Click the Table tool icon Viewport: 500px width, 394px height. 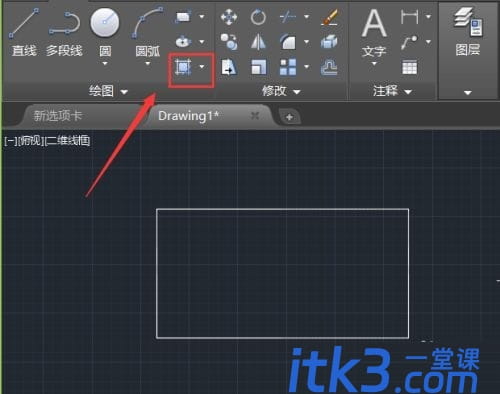(410, 67)
